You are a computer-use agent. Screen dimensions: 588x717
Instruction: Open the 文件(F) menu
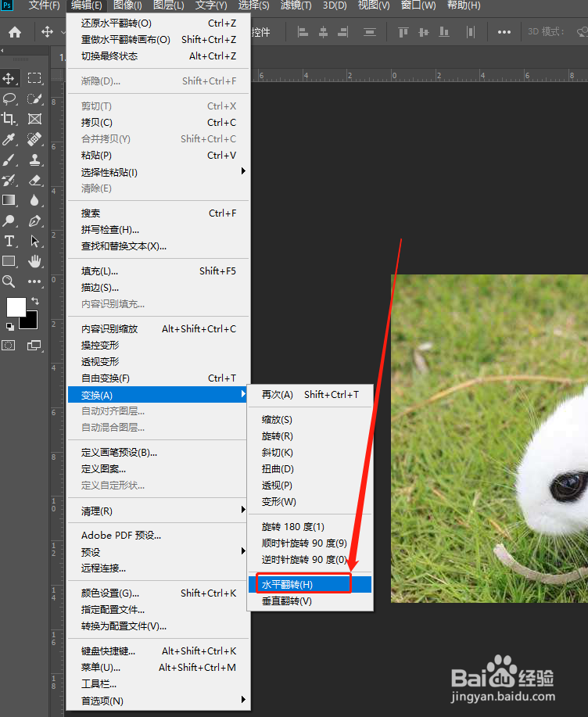pos(44,5)
